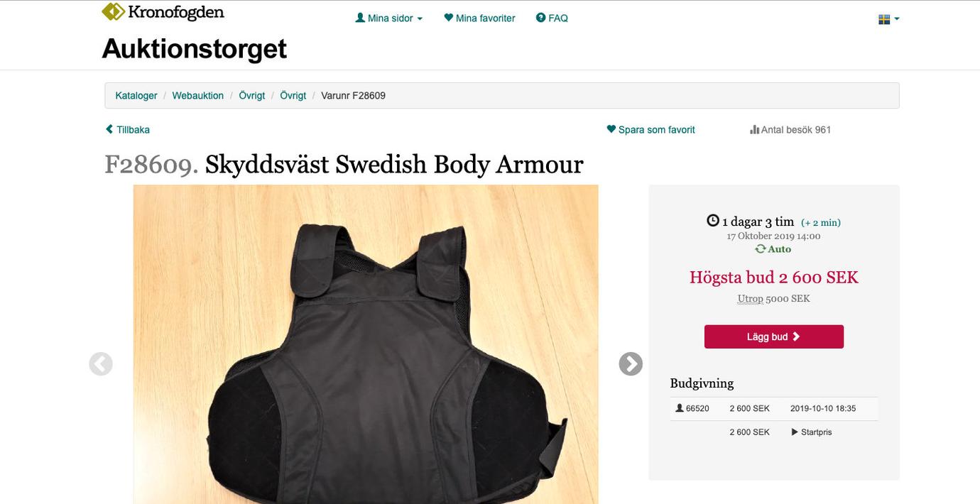Click bidder 66520 bid row
This screenshot has width=980, height=504.
click(x=774, y=409)
